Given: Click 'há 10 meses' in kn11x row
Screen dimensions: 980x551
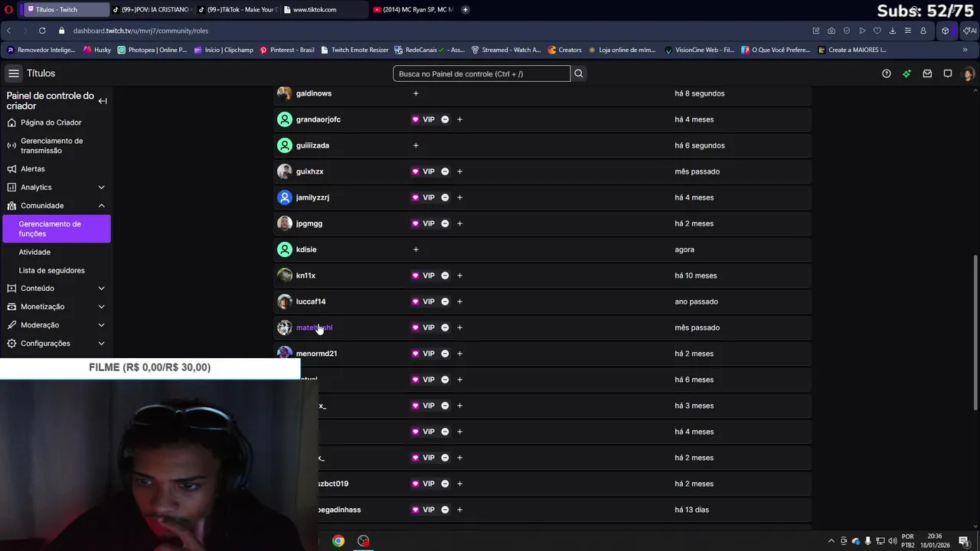Looking at the screenshot, I should coord(696,275).
